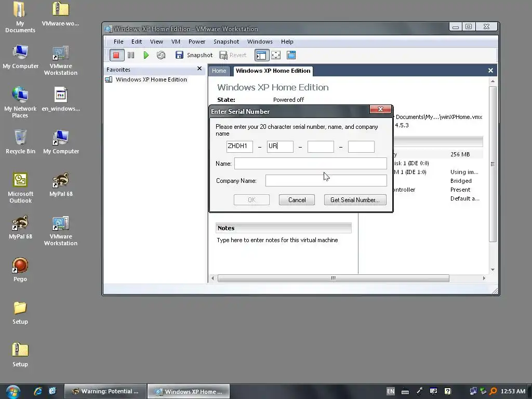Viewport: 532px width, 399px height.
Task: Select Windows XP Home Edition in Favorites
Action: tap(146, 79)
